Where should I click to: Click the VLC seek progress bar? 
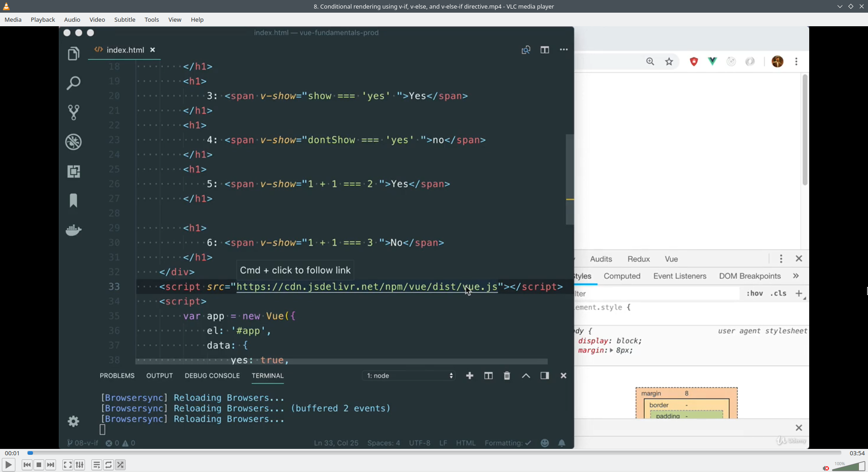[434, 453]
